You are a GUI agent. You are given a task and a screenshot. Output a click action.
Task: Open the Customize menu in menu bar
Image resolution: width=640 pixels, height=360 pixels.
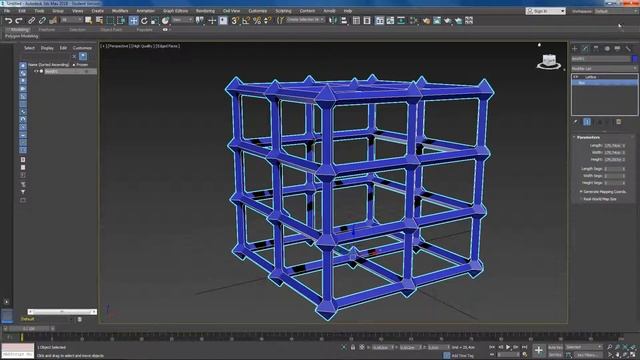(x=258, y=11)
